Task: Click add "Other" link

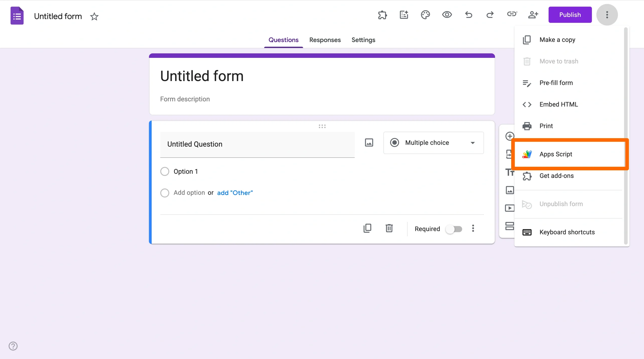Action: (x=235, y=193)
